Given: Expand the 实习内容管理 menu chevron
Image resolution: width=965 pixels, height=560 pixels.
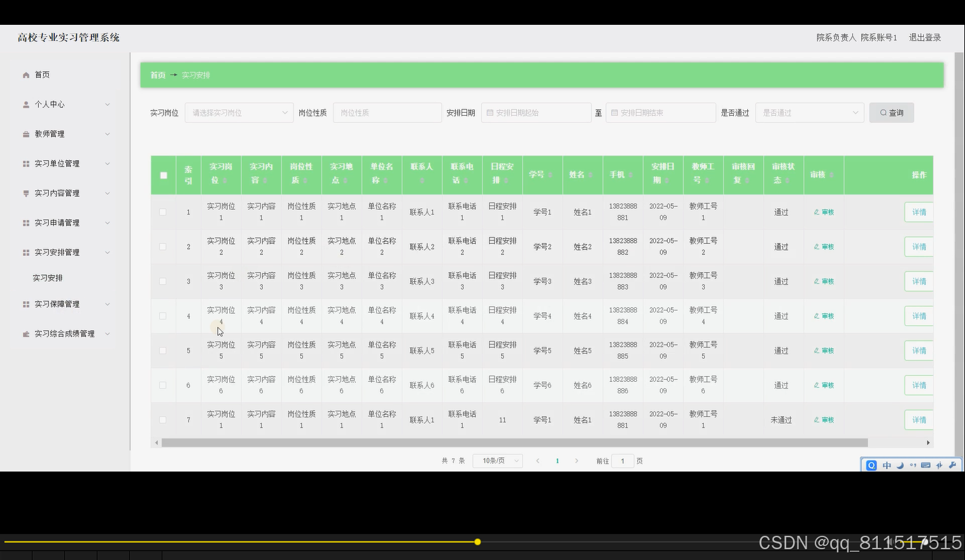Looking at the screenshot, I should click(108, 193).
